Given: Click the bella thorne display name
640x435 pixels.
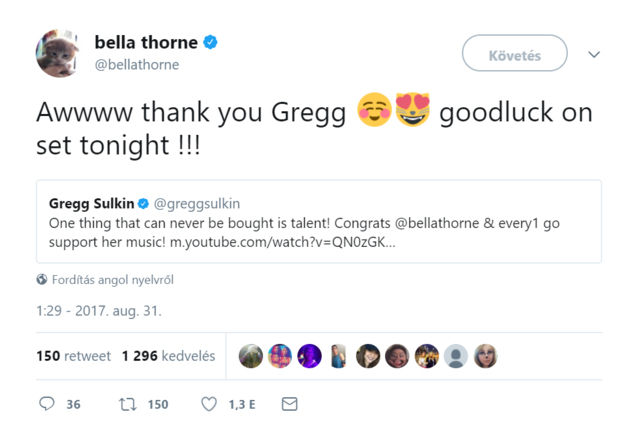Looking at the screenshot, I should [146, 42].
